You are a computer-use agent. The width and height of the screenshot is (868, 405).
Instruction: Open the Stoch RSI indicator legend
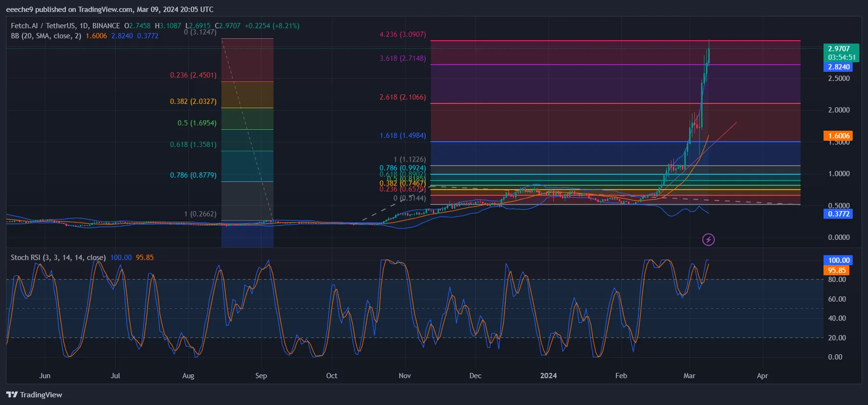[58, 258]
